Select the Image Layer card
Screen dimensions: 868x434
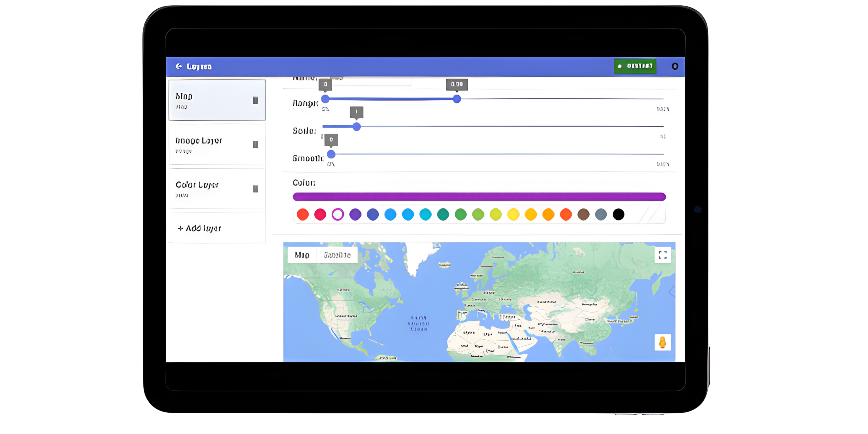[x=217, y=145]
